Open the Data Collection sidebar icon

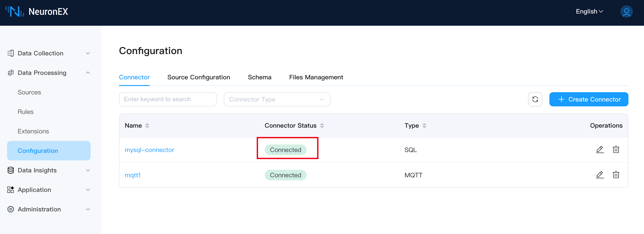point(10,53)
